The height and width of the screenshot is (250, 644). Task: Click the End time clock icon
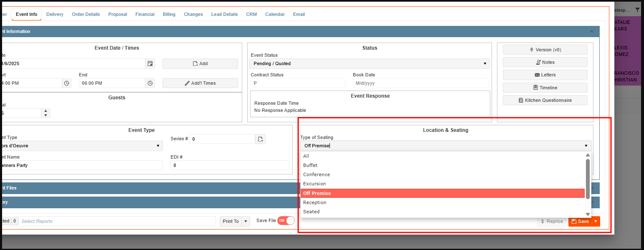coord(150,83)
